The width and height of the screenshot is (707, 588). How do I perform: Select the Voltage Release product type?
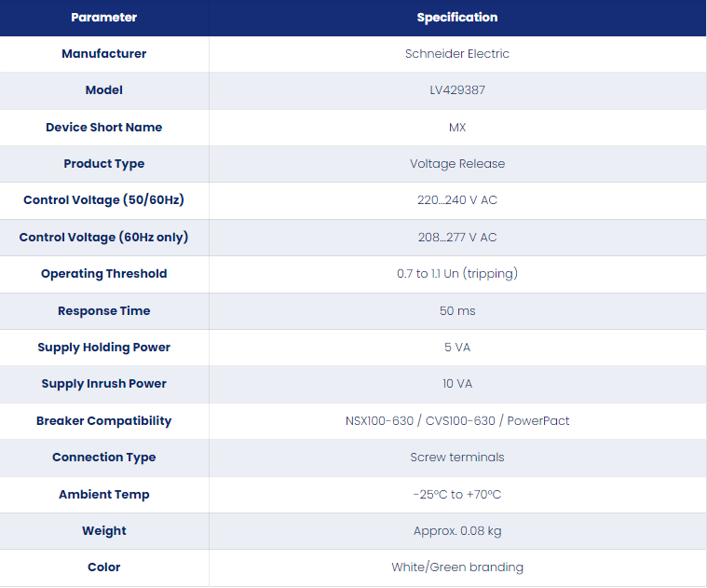(x=457, y=164)
